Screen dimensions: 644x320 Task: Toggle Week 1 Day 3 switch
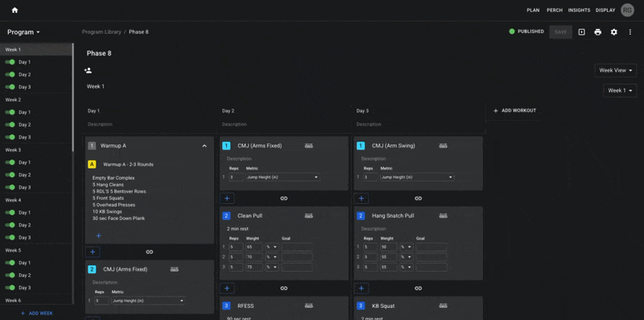[x=10, y=87]
